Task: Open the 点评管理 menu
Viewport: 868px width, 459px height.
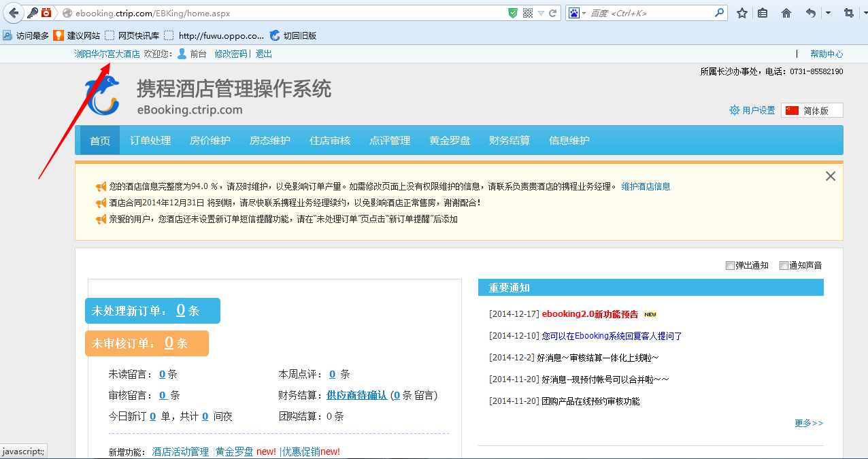Action: click(x=390, y=140)
